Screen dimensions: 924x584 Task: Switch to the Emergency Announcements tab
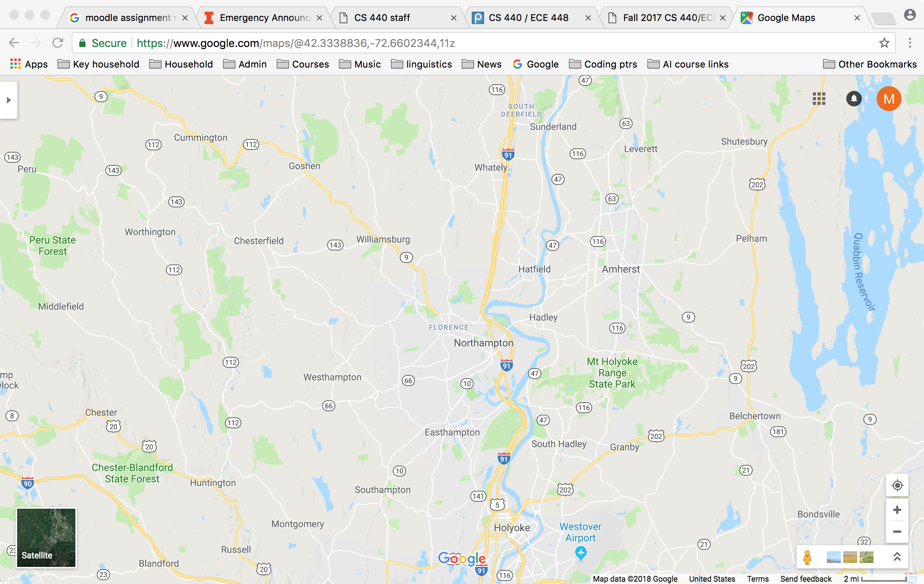pyautogui.click(x=264, y=18)
